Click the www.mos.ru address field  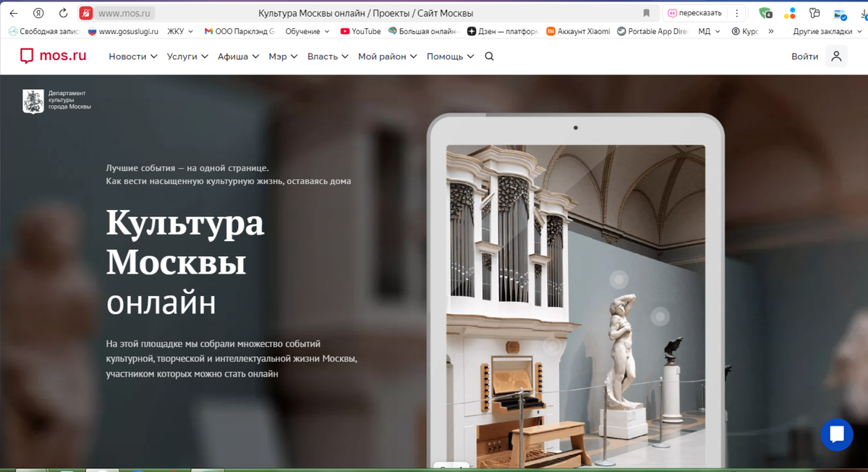(x=125, y=13)
